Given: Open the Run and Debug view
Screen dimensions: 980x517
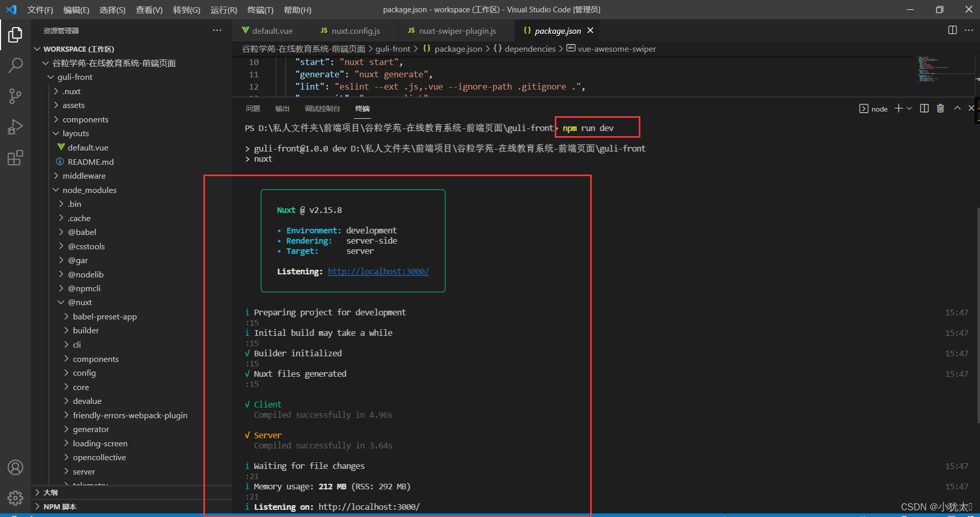Looking at the screenshot, I should pos(15,127).
